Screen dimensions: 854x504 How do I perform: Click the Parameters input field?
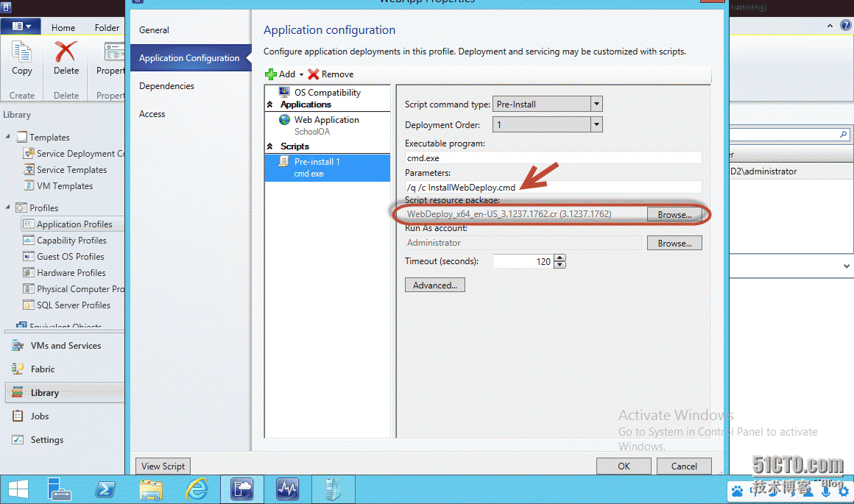tap(554, 187)
